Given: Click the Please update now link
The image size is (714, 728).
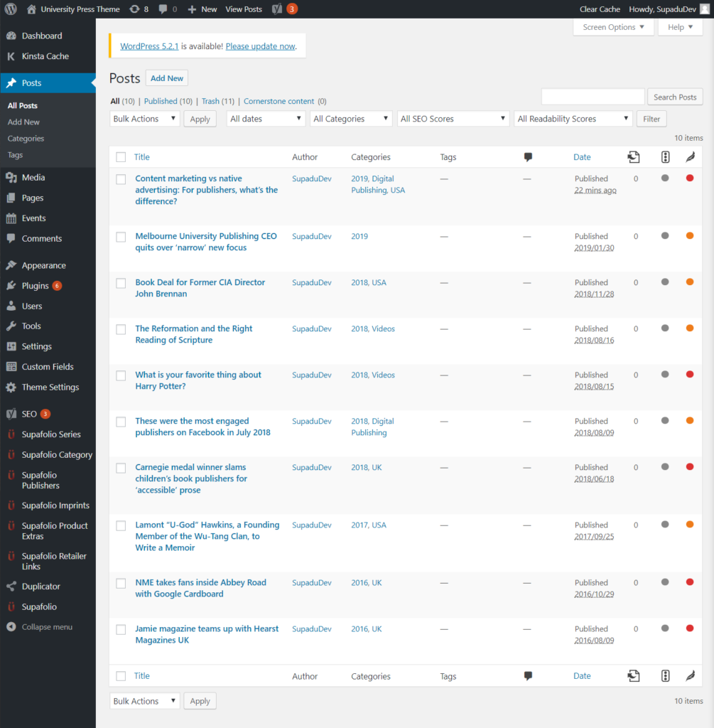Looking at the screenshot, I should coord(260,46).
